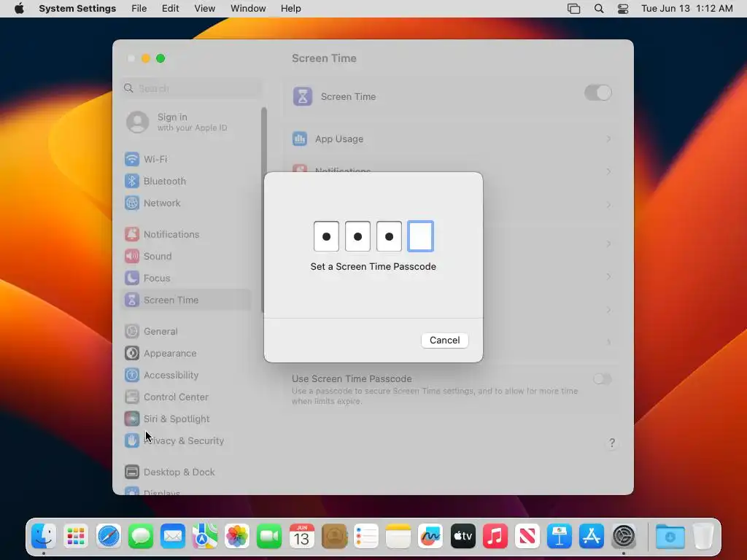747x560 pixels.
Task: Open the Control Center icon
Action: pos(132,397)
